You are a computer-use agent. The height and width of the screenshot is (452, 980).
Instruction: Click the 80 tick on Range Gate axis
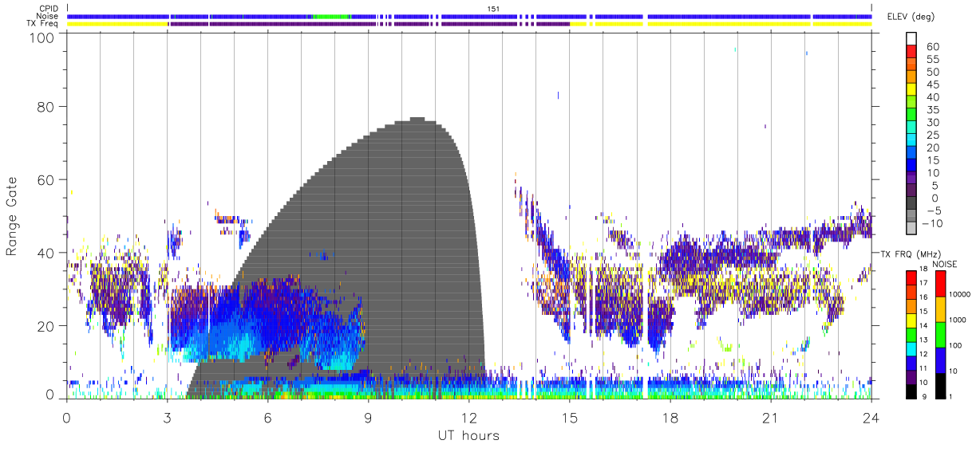[x=46, y=107]
